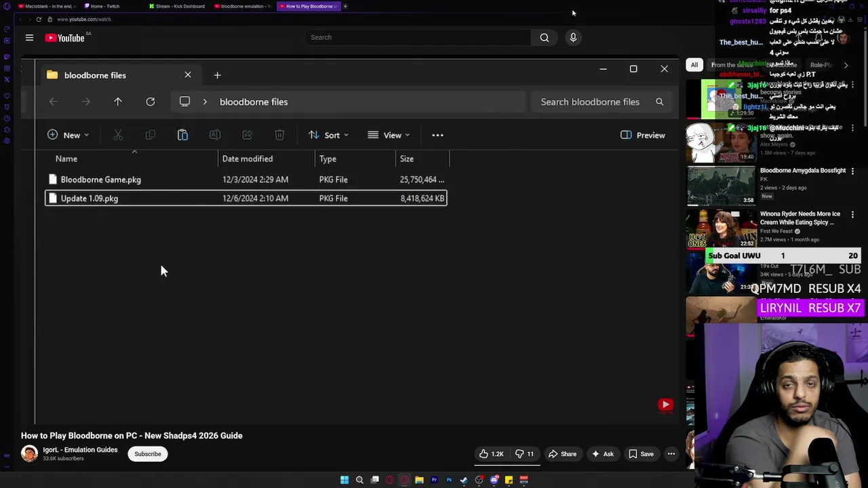Click the Paste clipboard icon
Viewport: 868px width, 488px height.
click(x=182, y=135)
